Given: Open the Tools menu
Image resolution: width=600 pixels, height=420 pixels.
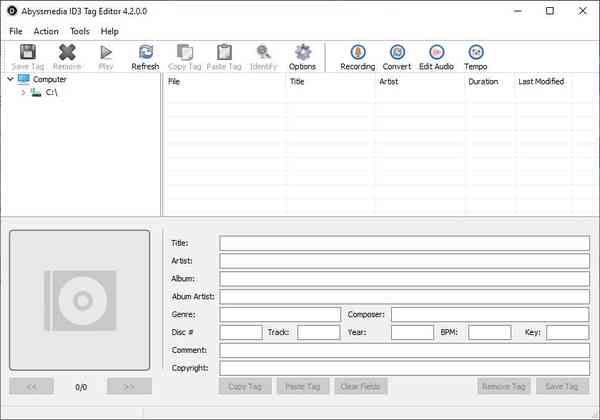Looking at the screenshot, I should (80, 31).
